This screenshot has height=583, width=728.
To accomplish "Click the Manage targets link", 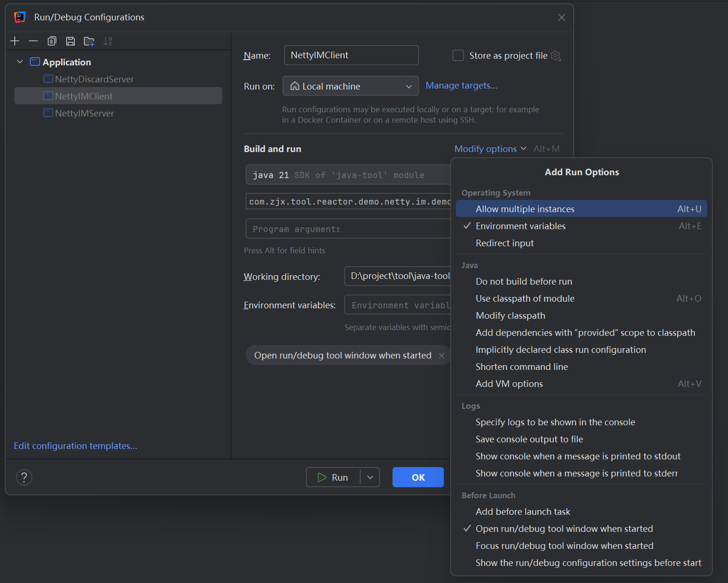I will point(461,86).
